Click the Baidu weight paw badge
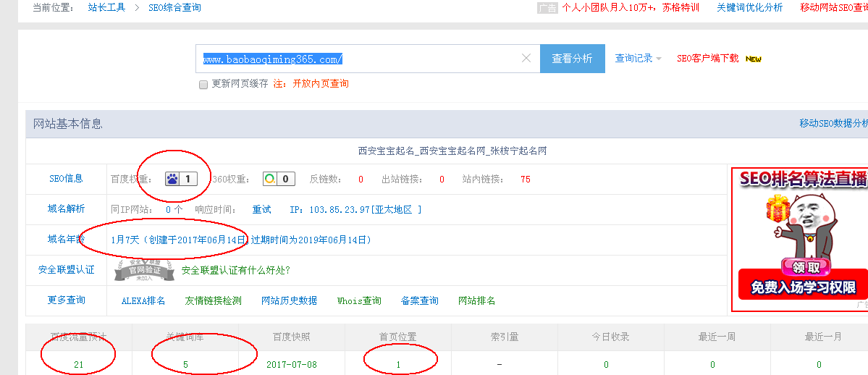The width and height of the screenshot is (868, 375). pos(181,179)
